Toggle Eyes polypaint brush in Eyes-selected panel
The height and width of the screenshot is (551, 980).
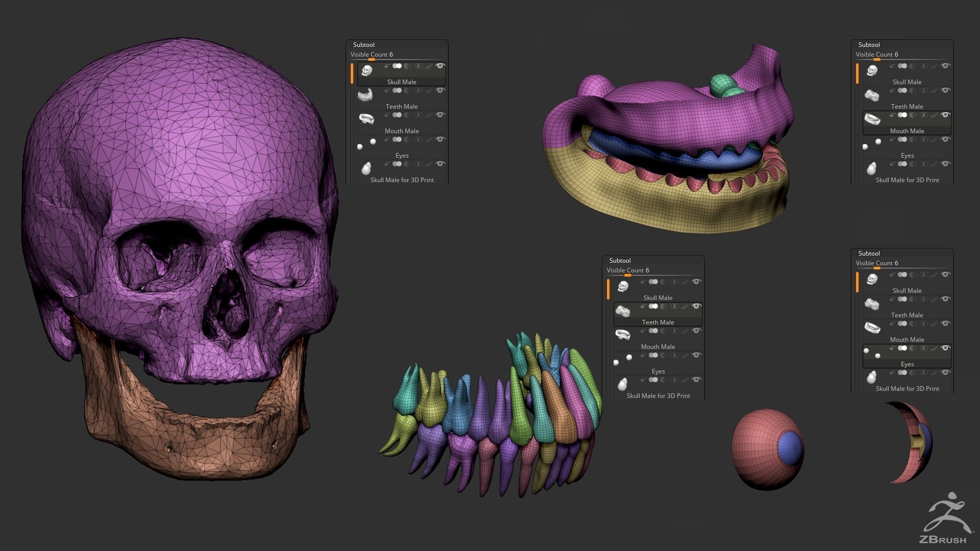(934, 348)
